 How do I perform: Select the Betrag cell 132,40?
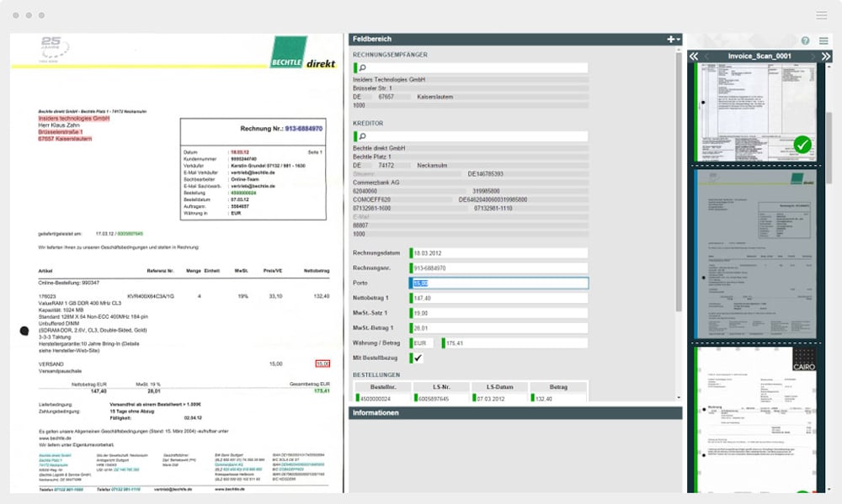click(x=558, y=398)
